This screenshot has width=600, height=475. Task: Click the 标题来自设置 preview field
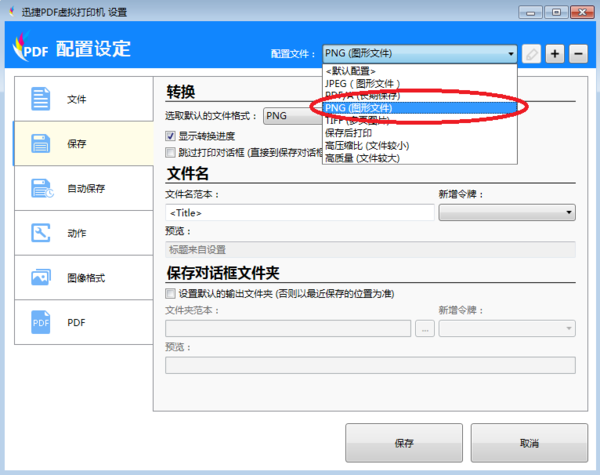pyautogui.click(x=370, y=250)
